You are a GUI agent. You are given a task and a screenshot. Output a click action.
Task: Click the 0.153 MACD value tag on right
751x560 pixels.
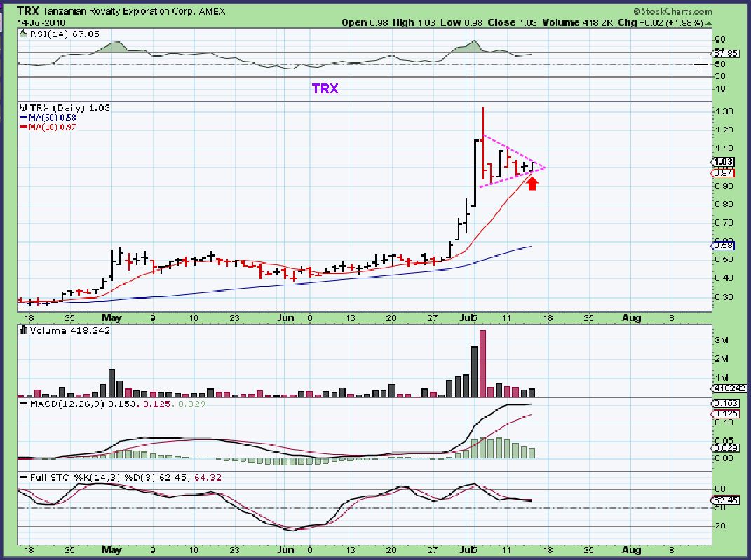tap(726, 404)
